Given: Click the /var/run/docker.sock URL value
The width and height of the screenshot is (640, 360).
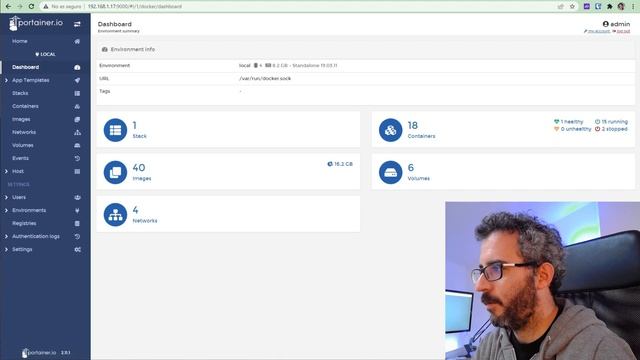Looking at the screenshot, I should point(265,78).
